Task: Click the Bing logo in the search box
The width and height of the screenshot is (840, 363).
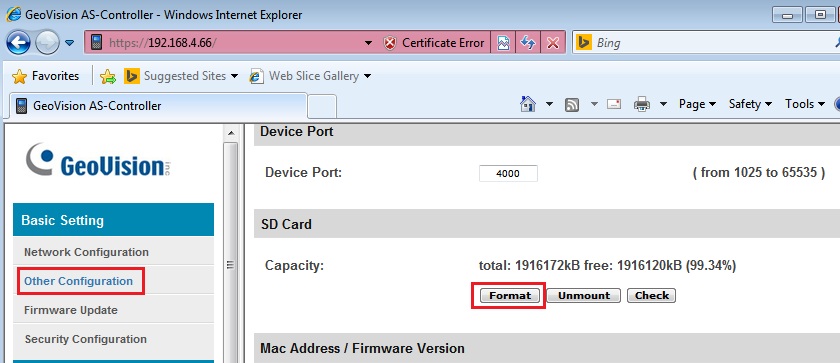Action: pyautogui.click(x=583, y=43)
